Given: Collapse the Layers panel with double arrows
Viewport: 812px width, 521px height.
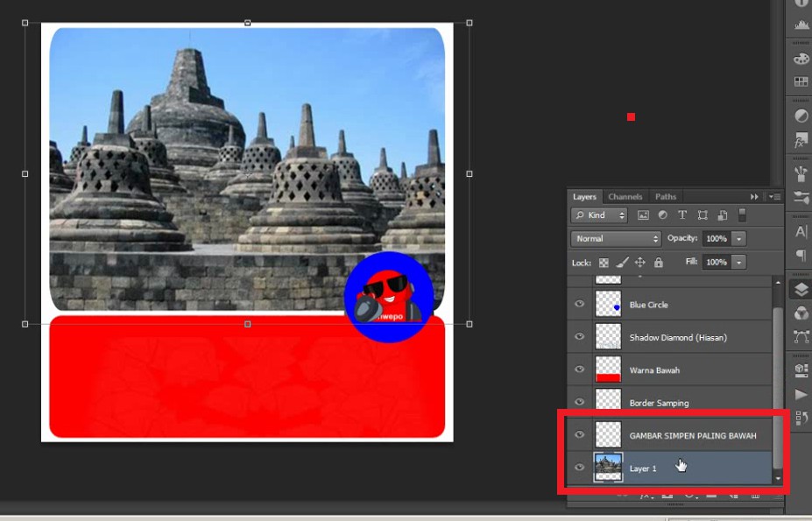Looking at the screenshot, I should tap(754, 197).
